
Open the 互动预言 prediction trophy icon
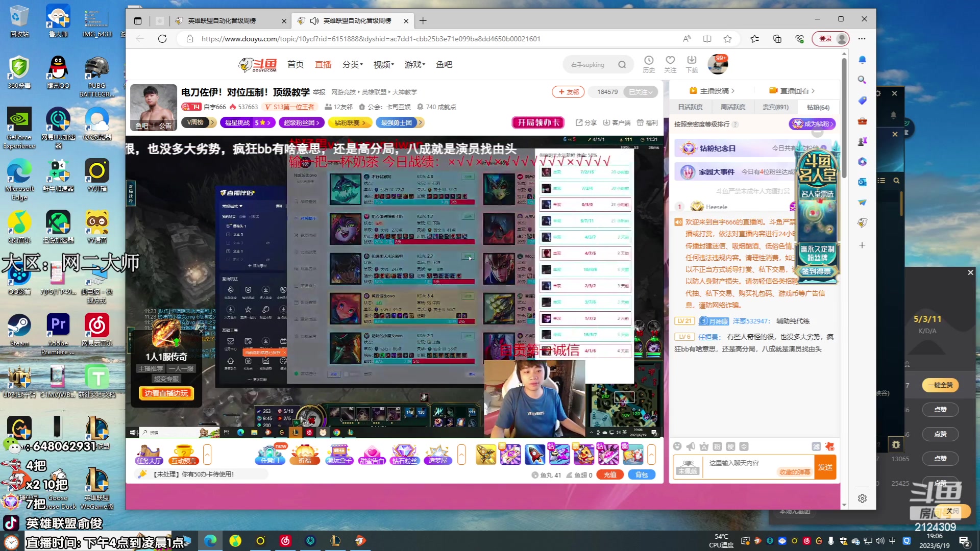(184, 454)
